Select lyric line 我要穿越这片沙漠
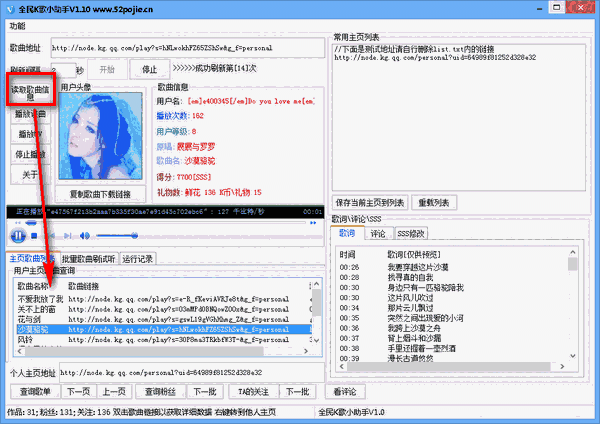 pos(417,267)
